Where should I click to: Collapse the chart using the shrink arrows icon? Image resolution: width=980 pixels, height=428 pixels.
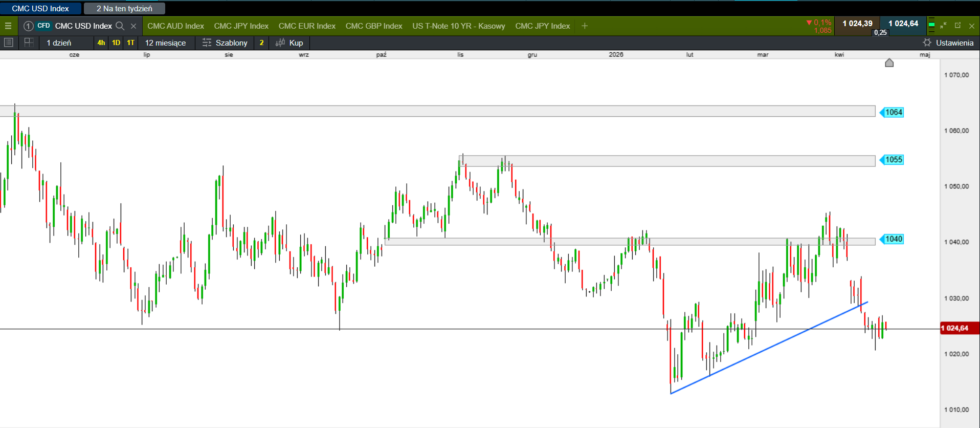click(x=944, y=25)
